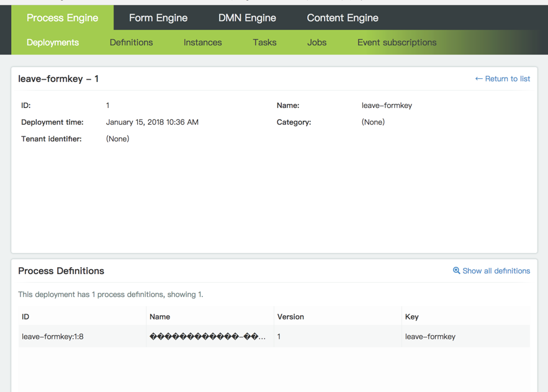This screenshot has height=392, width=548.
Task: Select the DMN Engine tab
Action: coord(247,18)
